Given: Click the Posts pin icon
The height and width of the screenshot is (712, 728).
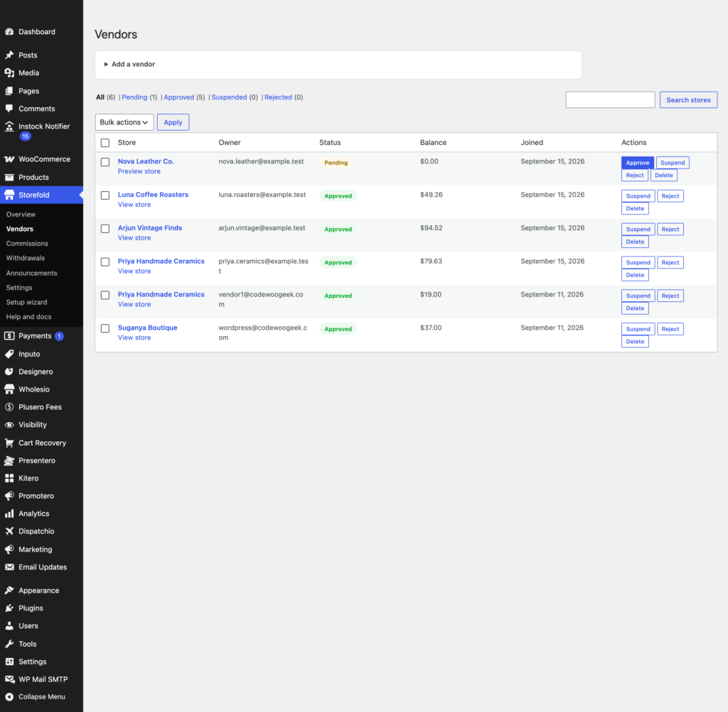Looking at the screenshot, I should (x=9, y=55).
